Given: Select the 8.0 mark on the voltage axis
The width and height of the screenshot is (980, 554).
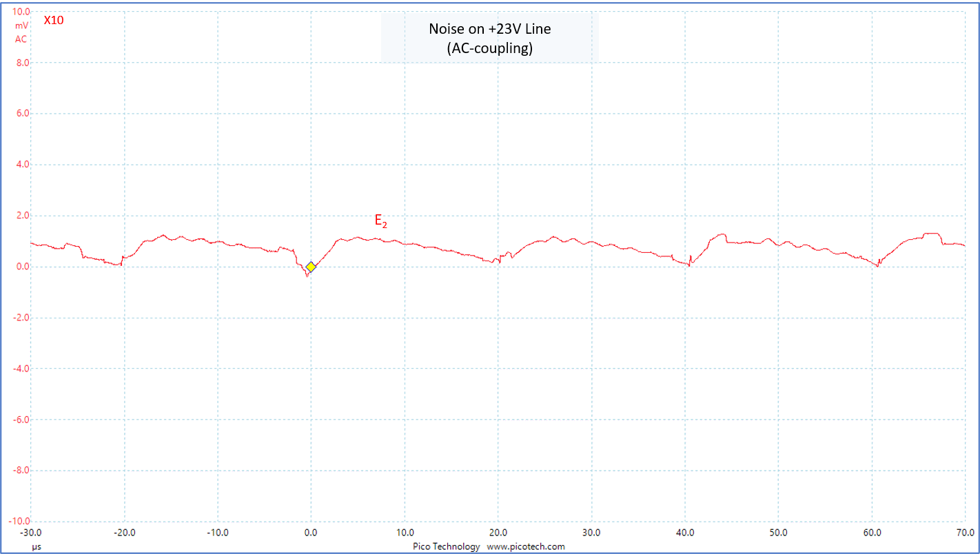Looking at the screenshot, I should point(21,63).
